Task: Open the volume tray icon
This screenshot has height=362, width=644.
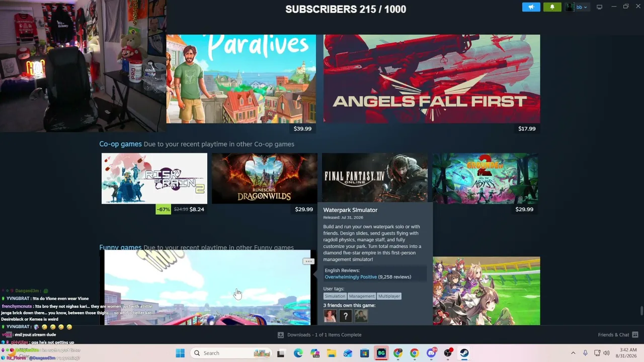Action: [606, 353]
